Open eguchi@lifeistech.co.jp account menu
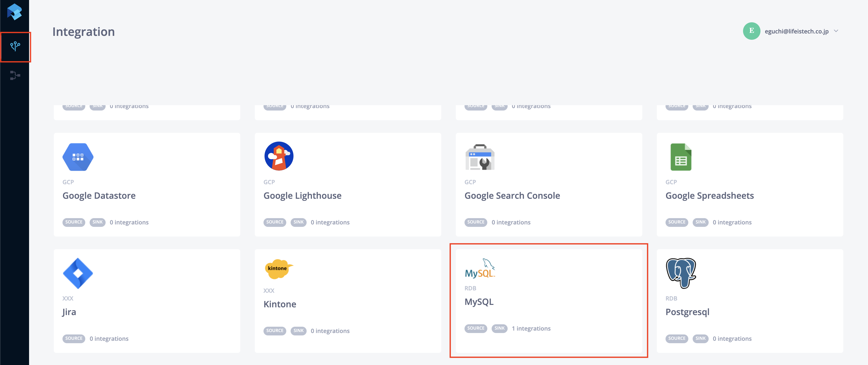This screenshot has height=365, width=868. (x=796, y=31)
